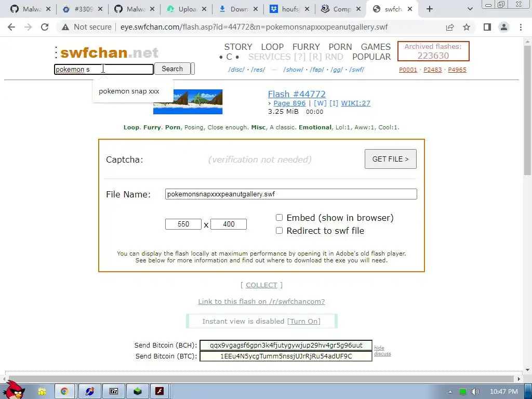Click the hide link near bitcoin addresses
The height and width of the screenshot is (399, 532).
coord(379,348)
